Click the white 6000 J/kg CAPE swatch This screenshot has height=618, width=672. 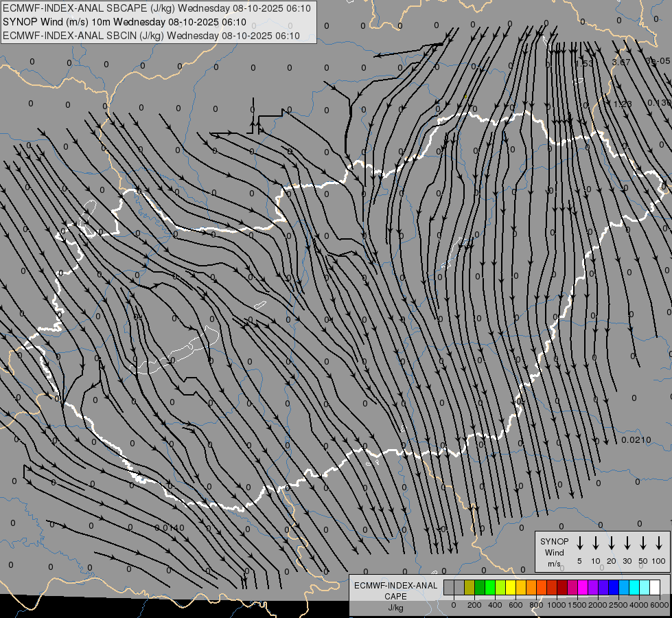pyautogui.click(x=655, y=587)
